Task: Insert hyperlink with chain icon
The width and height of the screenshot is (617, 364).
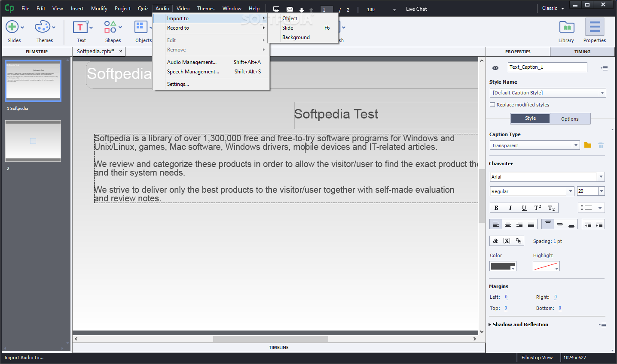Action: [519, 241]
